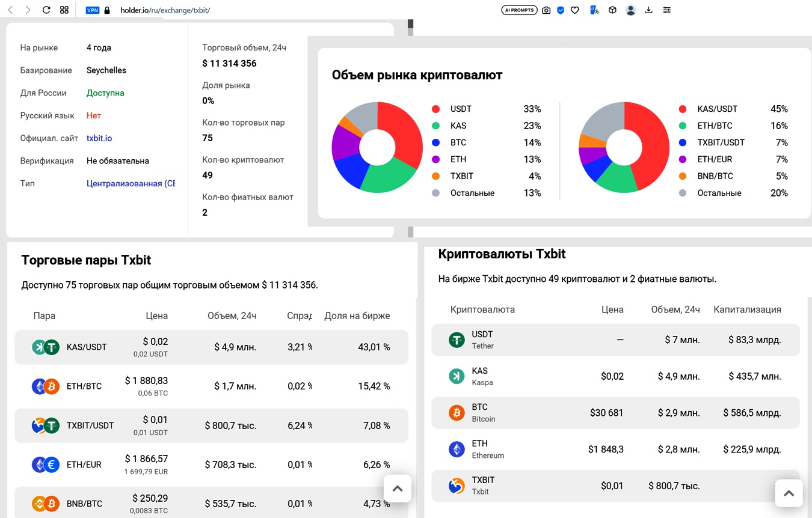
Task: Click the TXBIT/USDT pair coin icons
Action: click(x=46, y=425)
